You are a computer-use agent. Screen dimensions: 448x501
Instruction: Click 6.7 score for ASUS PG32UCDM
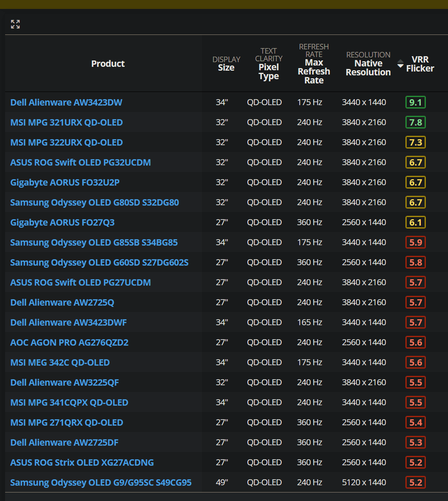tap(415, 162)
